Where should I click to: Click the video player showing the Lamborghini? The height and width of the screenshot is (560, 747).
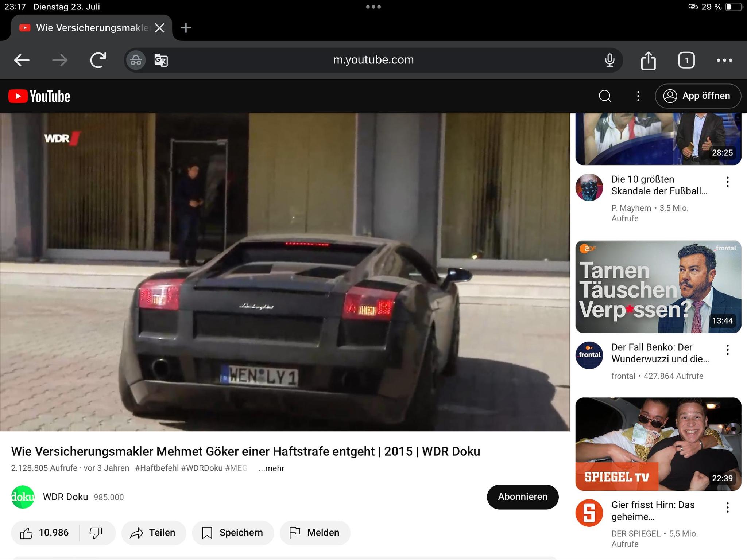pos(285,272)
